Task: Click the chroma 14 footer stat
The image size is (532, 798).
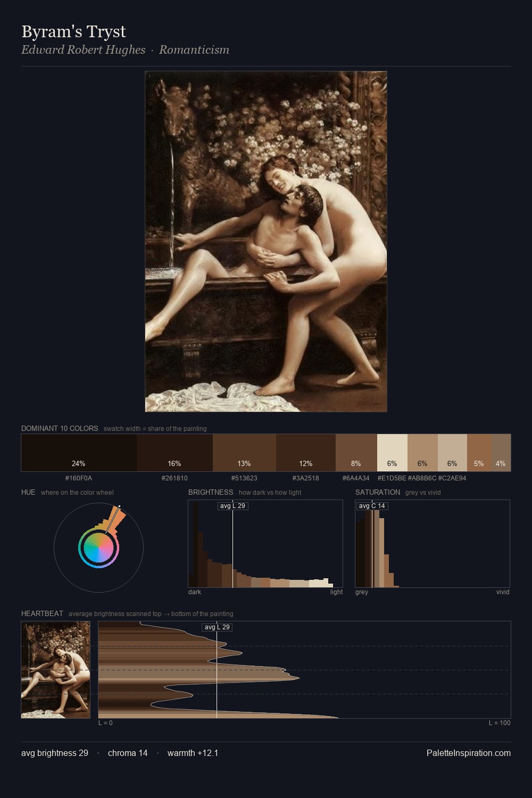Action: click(128, 753)
